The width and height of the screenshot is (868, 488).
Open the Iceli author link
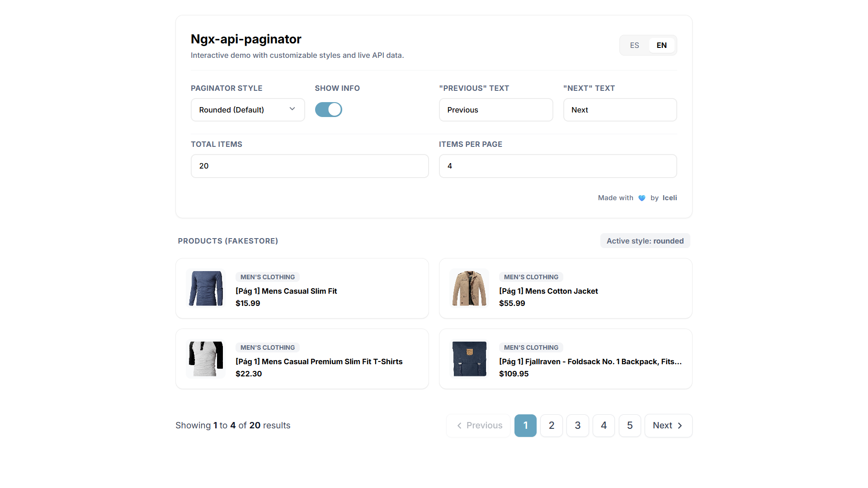[670, 197]
